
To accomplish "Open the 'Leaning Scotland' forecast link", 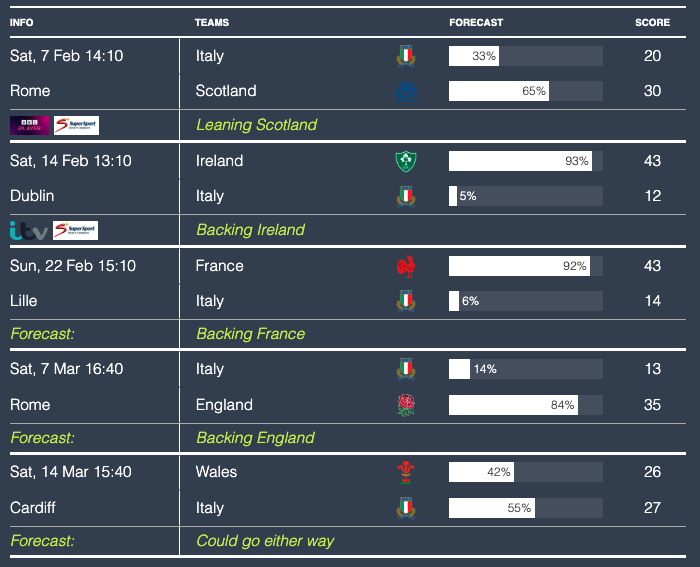I will pyautogui.click(x=256, y=125).
